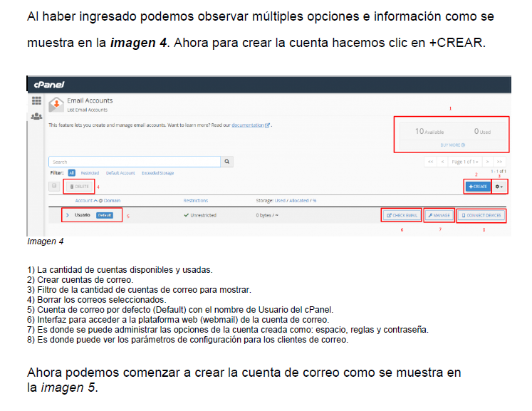Screen dimensions: 532x411
Task: Click inside the Search field
Action: (134, 162)
